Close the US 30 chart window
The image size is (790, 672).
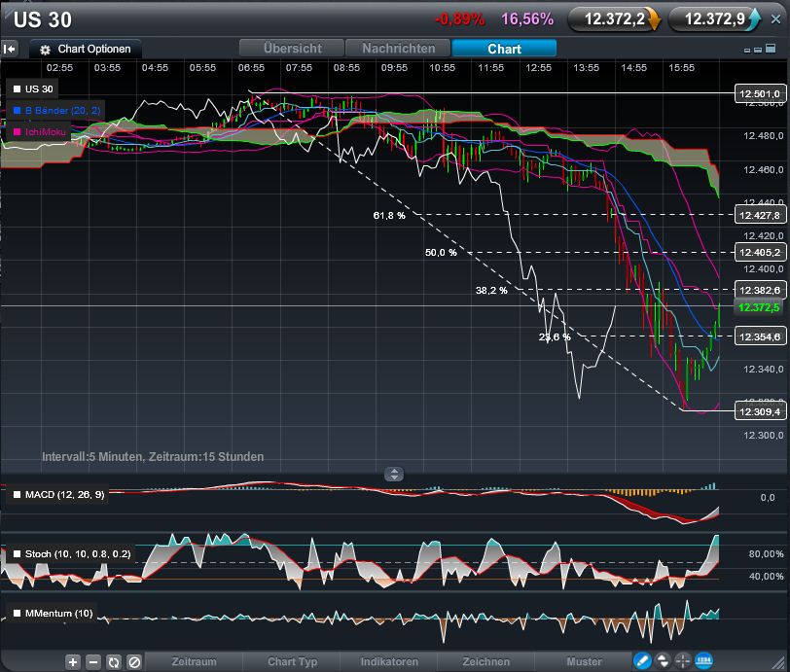coord(776,19)
